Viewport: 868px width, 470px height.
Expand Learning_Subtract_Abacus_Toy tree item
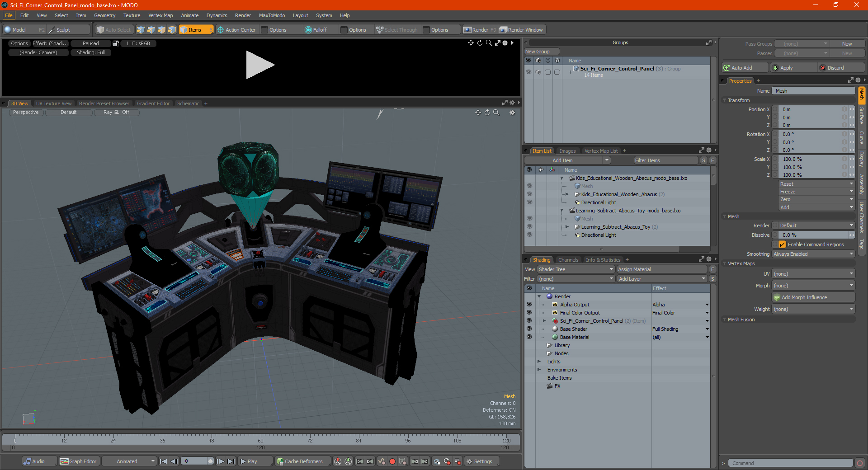pyautogui.click(x=567, y=227)
